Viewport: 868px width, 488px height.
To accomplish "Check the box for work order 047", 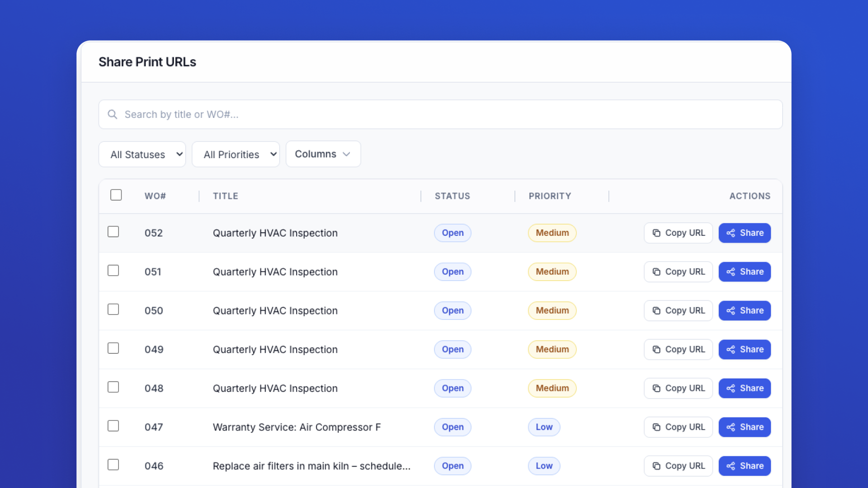I will pyautogui.click(x=113, y=426).
